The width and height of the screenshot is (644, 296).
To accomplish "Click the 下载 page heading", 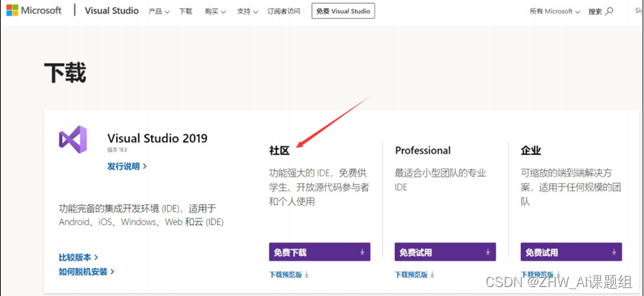I will pyautogui.click(x=65, y=74).
